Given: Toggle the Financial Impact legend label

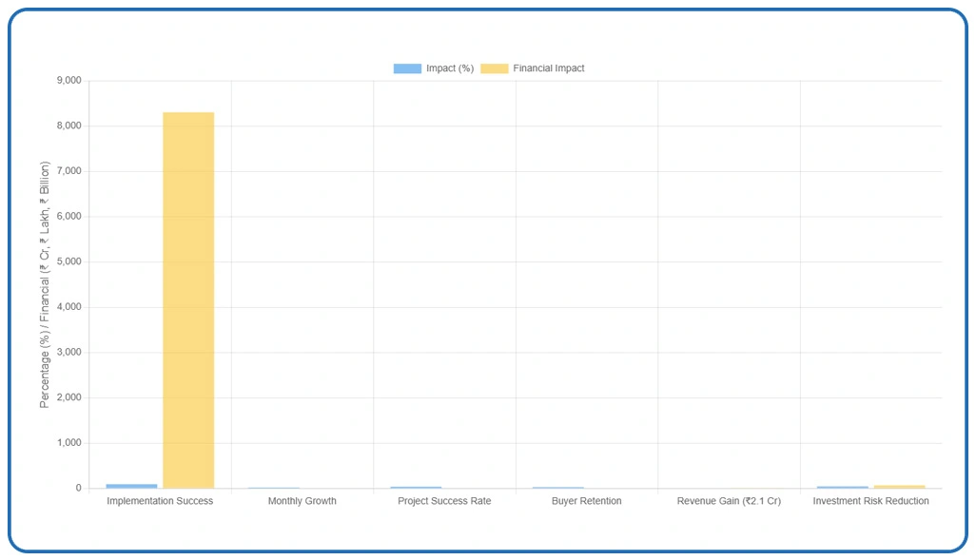Looking at the screenshot, I should (x=548, y=68).
